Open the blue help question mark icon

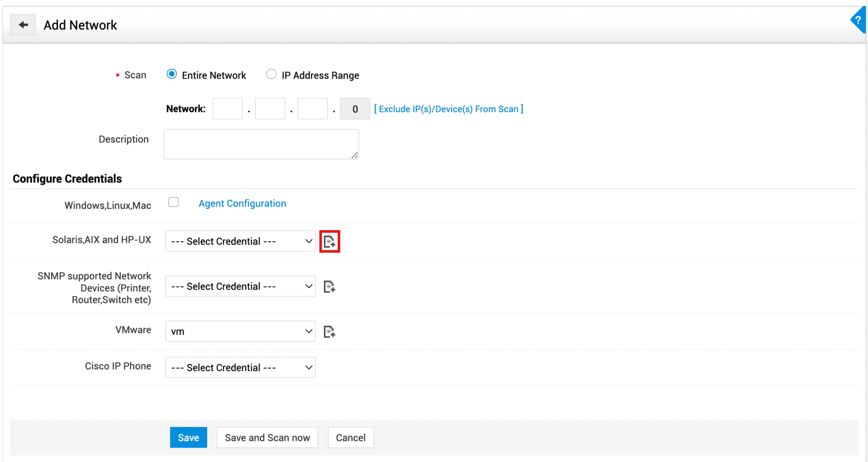(858, 20)
